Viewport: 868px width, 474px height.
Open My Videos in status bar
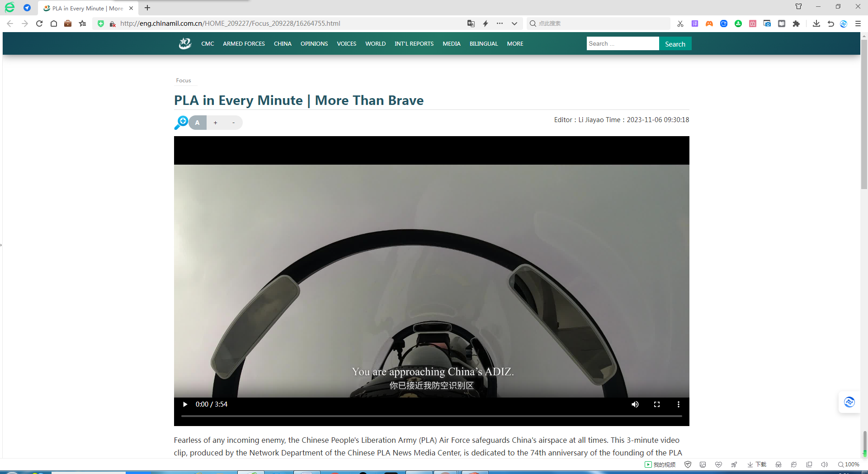pos(660,465)
